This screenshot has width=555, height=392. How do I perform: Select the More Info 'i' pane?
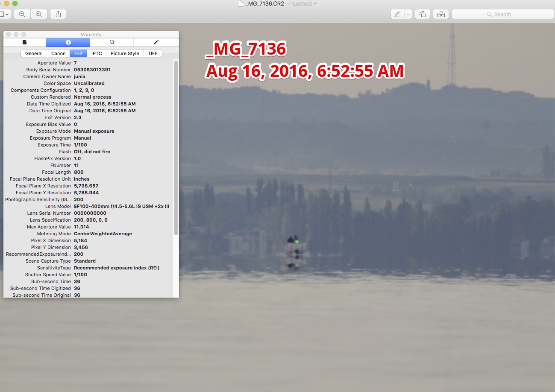pyautogui.click(x=68, y=42)
